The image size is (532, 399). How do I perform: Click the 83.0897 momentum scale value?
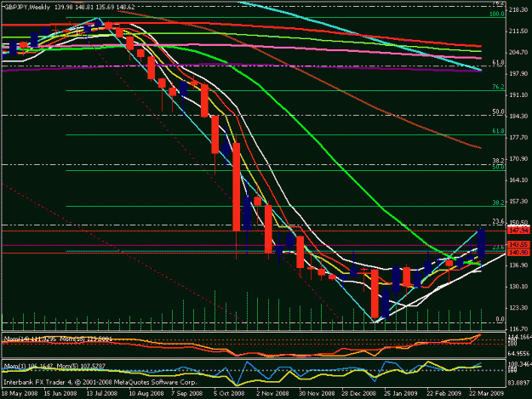520,383
